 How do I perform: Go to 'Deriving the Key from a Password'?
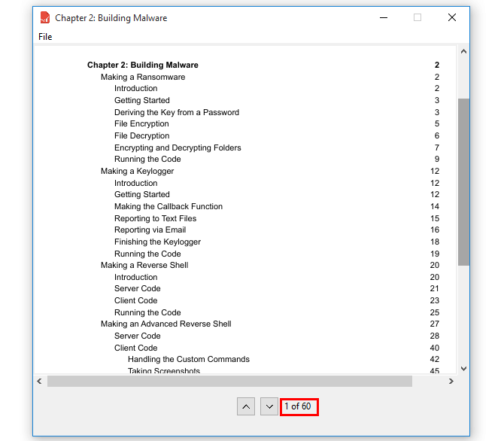177,112
